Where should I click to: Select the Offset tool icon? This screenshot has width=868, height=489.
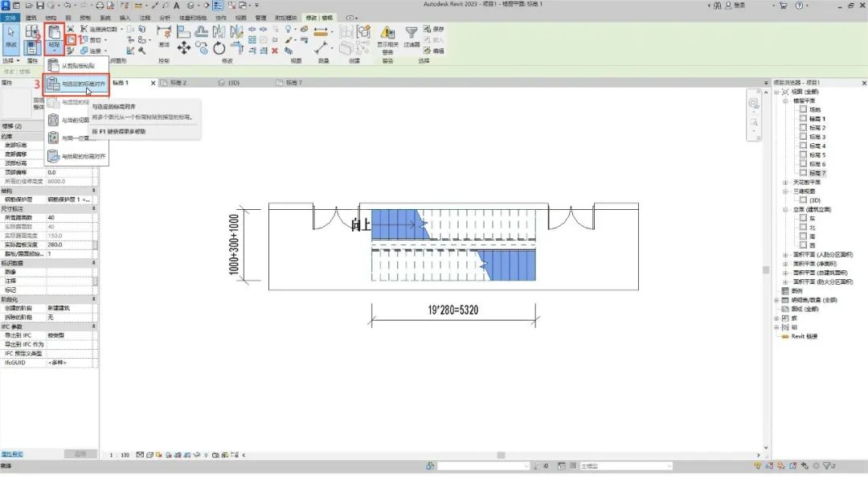click(202, 31)
